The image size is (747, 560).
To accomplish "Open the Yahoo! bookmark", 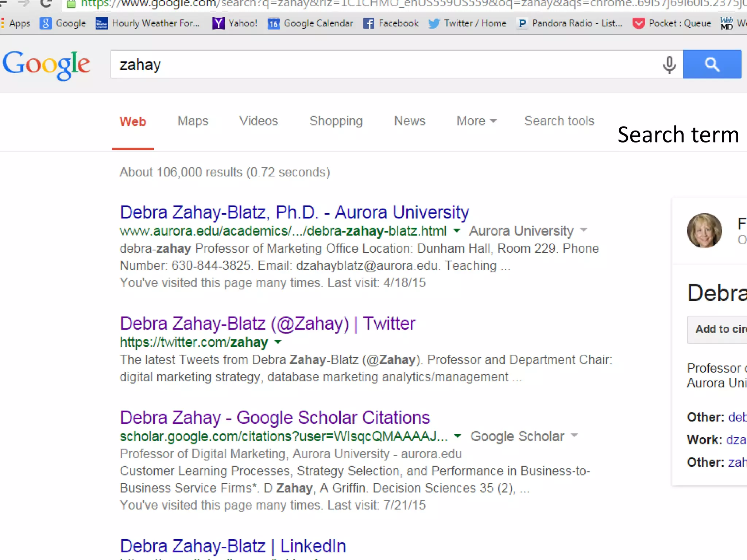I will tap(235, 23).
